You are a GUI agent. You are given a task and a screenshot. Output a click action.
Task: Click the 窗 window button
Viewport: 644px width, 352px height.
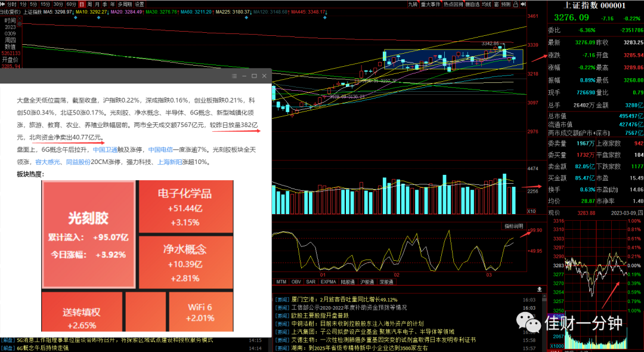coord(497,4)
